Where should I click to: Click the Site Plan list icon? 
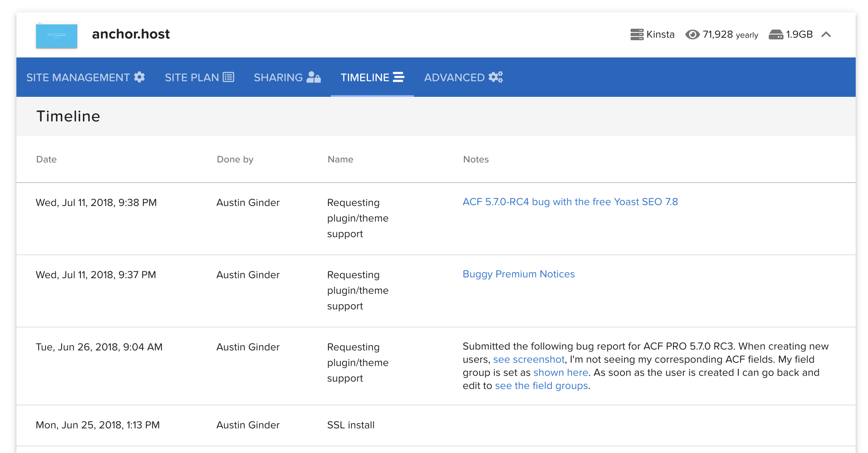click(x=228, y=77)
